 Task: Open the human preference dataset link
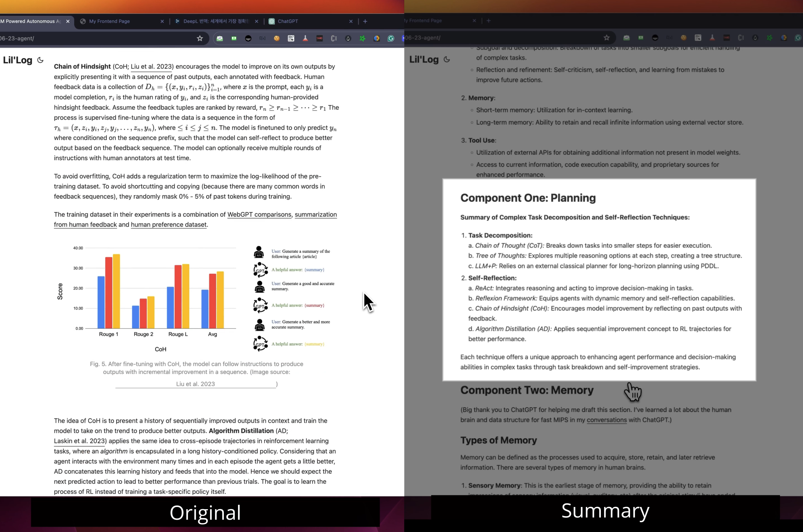click(168, 225)
